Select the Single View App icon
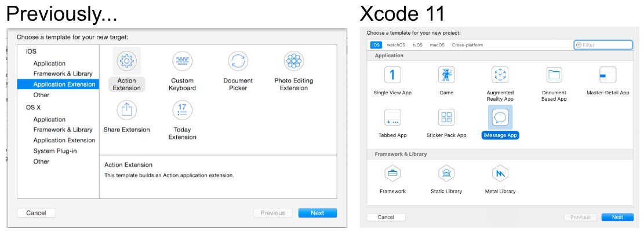Image resolution: width=644 pixels, height=243 pixels. click(x=392, y=75)
